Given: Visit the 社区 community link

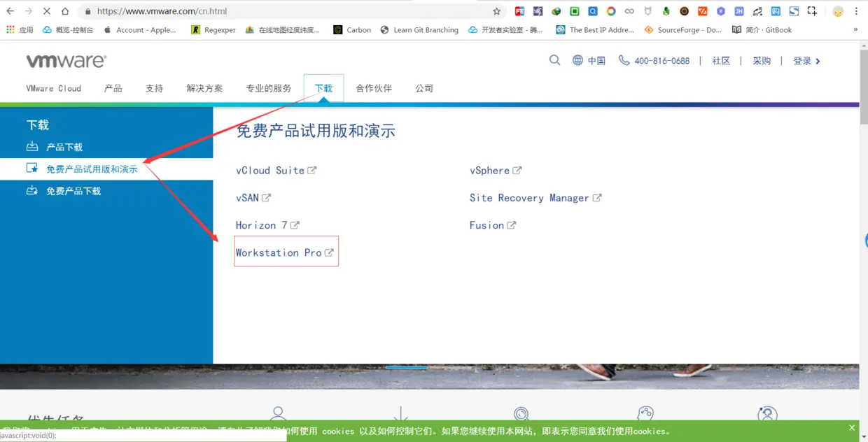Looking at the screenshot, I should (722, 61).
